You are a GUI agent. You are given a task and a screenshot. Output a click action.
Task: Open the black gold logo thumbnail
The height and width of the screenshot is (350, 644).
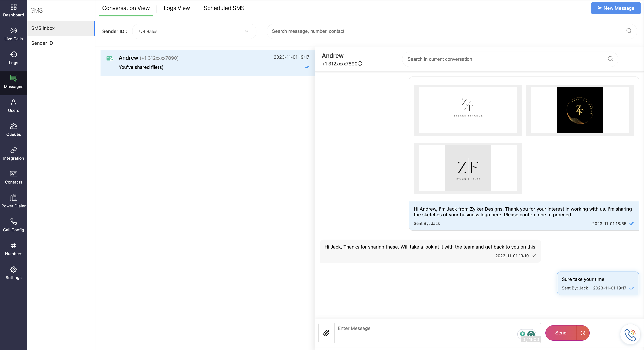coord(579,110)
